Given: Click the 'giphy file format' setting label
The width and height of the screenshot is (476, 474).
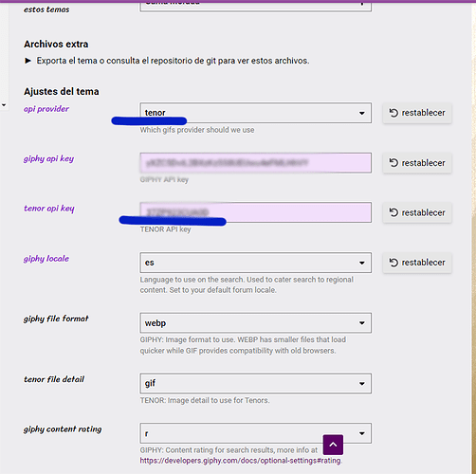Looking at the screenshot, I should point(56,319).
